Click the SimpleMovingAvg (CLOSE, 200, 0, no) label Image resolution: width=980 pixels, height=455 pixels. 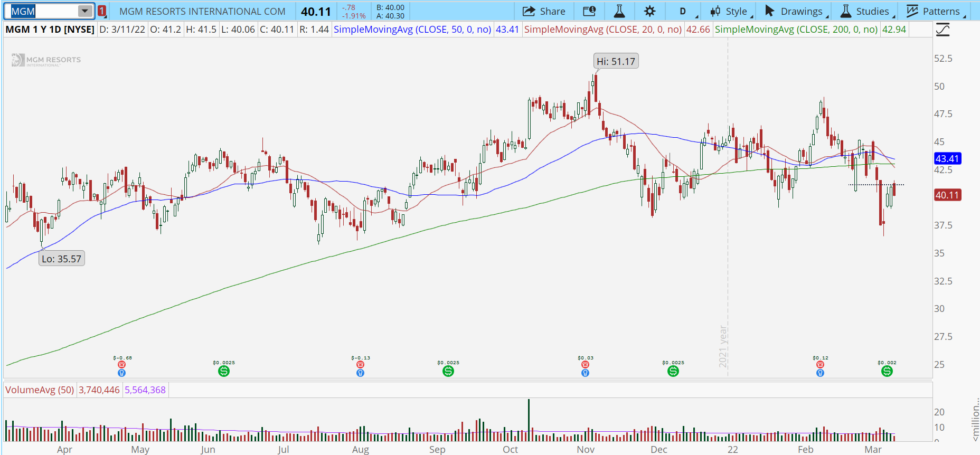pos(796,30)
